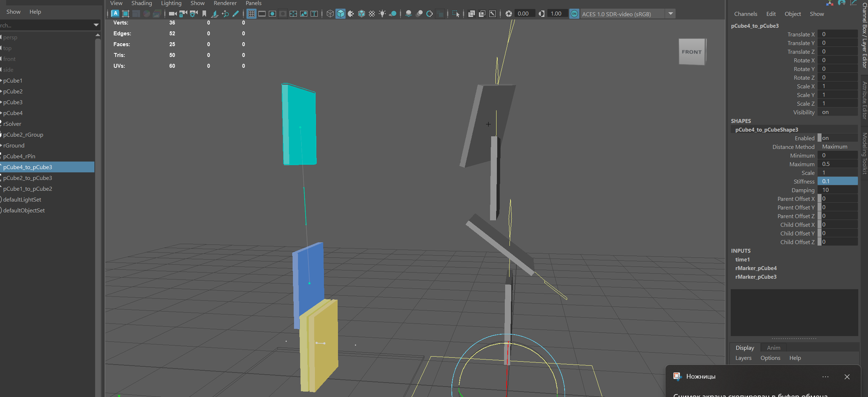Click the use all lights bulb icon
Screen dimensions: 868x397
(382, 14)
